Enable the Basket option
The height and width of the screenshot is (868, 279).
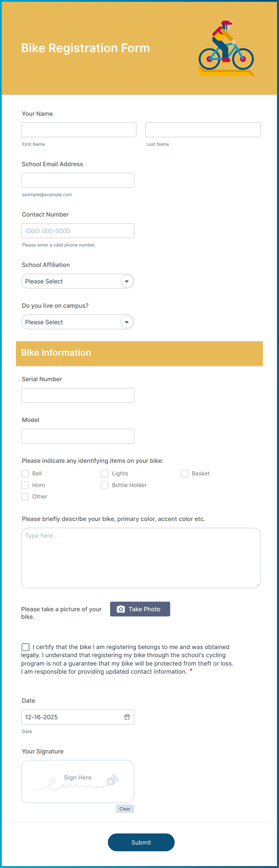[x=185, y=473]
